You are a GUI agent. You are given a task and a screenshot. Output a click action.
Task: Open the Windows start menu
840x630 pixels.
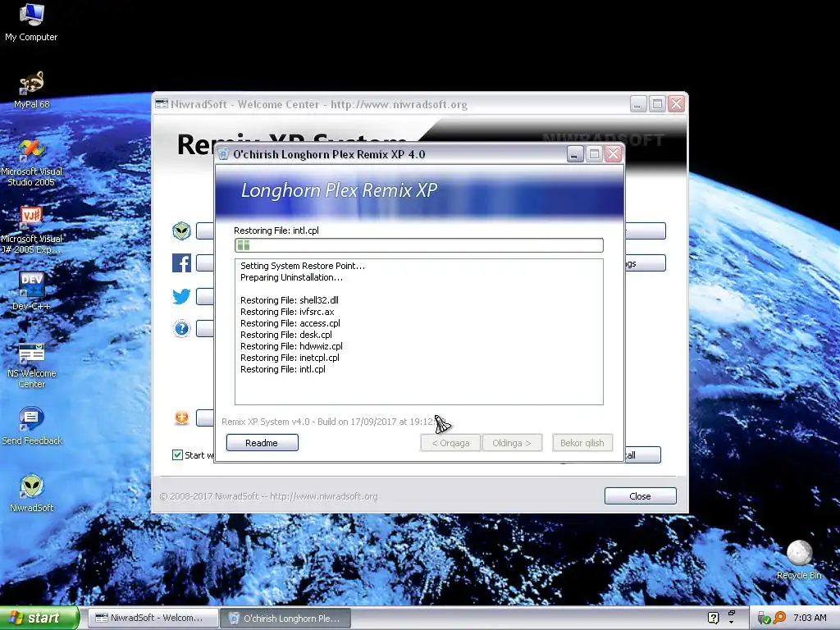click(x=39, y=618)
